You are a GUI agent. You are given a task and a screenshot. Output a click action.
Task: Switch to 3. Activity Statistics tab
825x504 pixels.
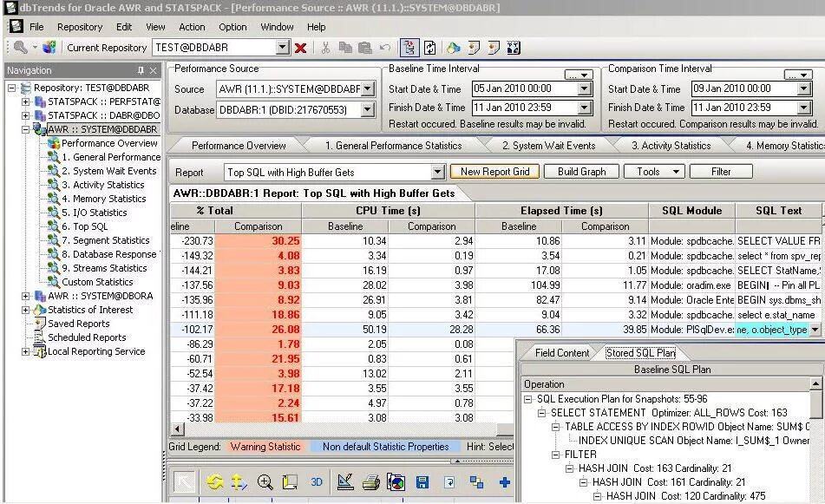click(x=671, y=146)
